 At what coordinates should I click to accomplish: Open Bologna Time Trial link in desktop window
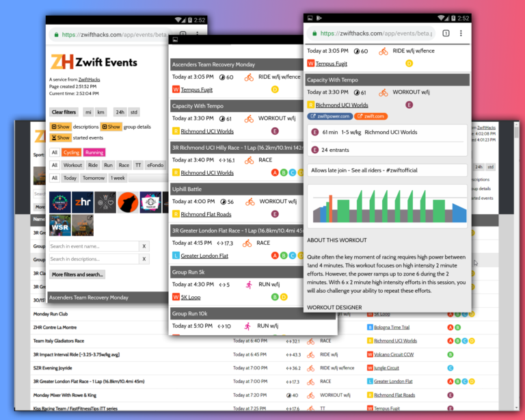(x=392, y=327)
